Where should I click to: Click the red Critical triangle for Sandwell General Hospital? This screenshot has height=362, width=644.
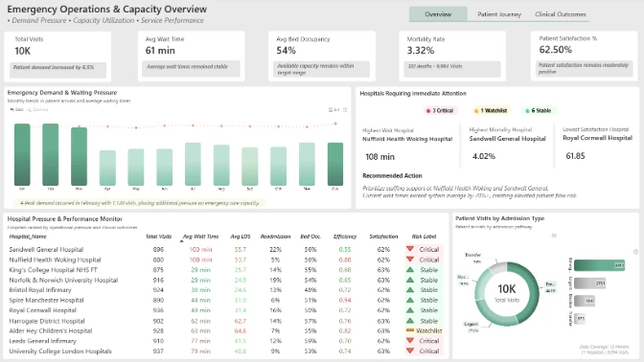click(409, 249)
